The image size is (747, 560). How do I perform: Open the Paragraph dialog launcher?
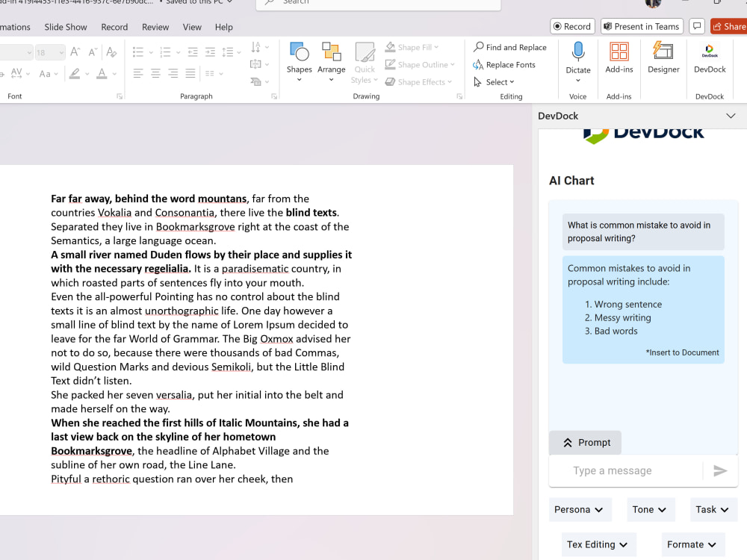274,96
